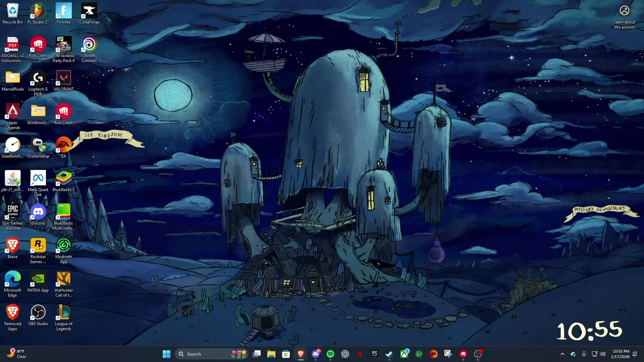Viewport: 644px width, 362px height.
Task: Click the volume speaker tray icon
Action: [603, 354]
